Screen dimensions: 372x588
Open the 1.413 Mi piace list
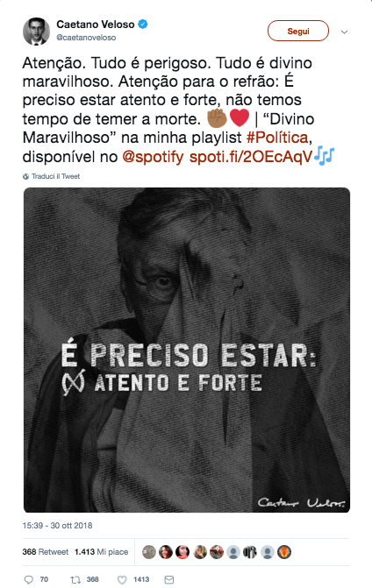[102, 552]
